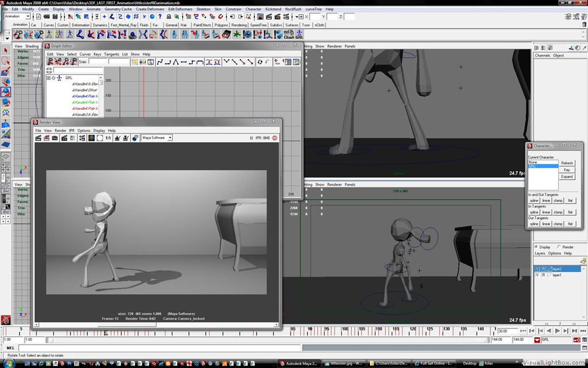Select the Render radio button
The image size is (588, 368).
tap(559, 247)
